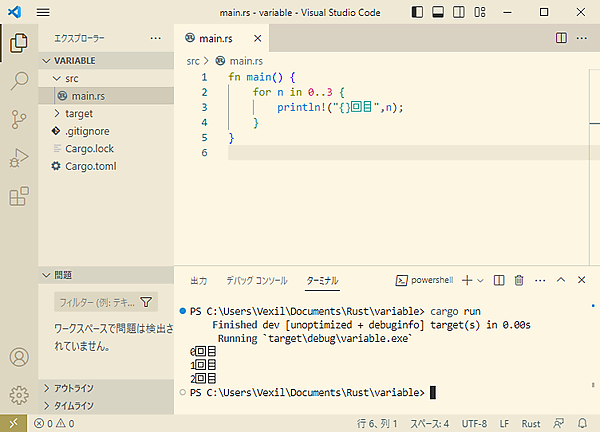Expand the アウトライン section
This screenshot has height=432, width=600.
(73, 389)
